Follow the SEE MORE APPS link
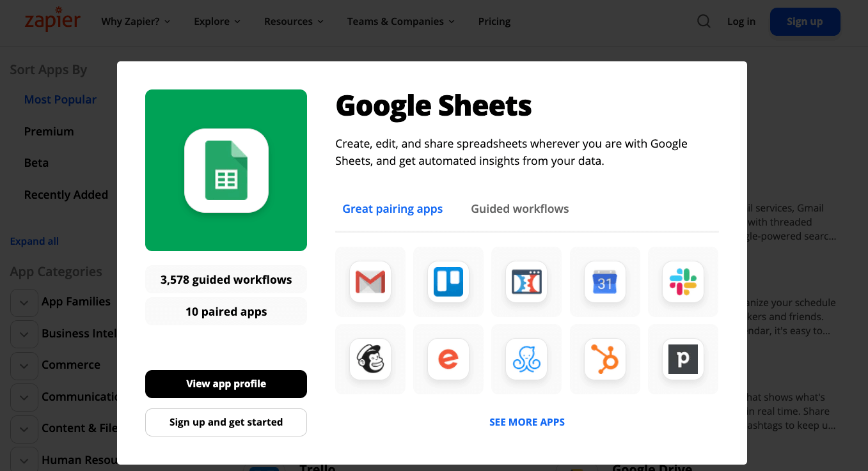868x471 pixels. pos(526,422)
